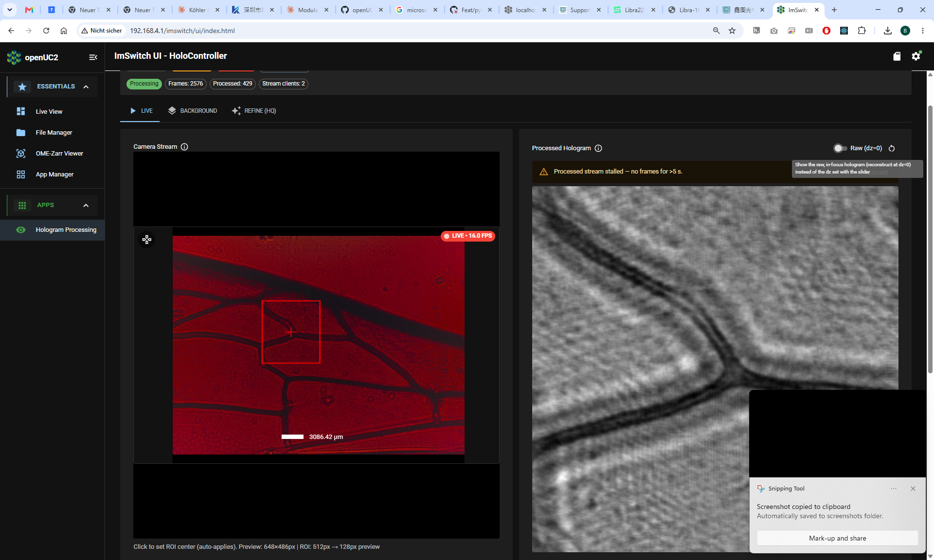Click the LIVE 16.0 FPS badge
Image resolution: width=934 pixels, height=560 pixels.
(x=468, y=236)
